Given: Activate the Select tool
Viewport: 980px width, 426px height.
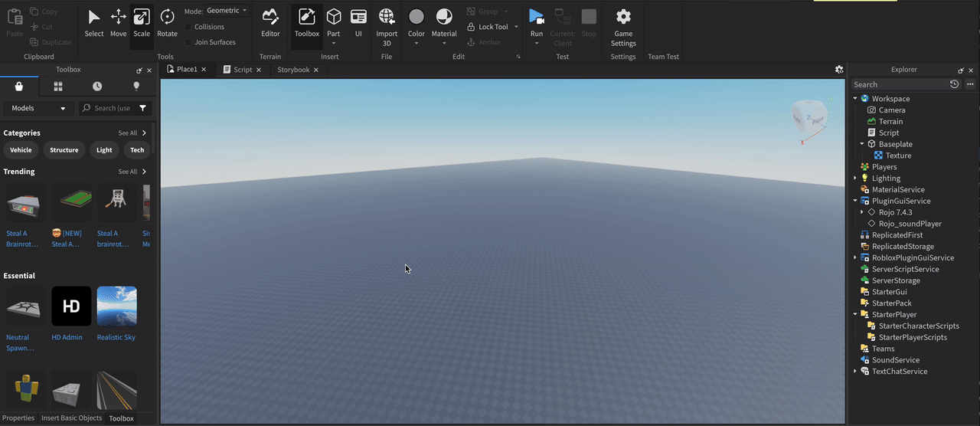Looking at the screenshot, I should [x=94, y=23].
